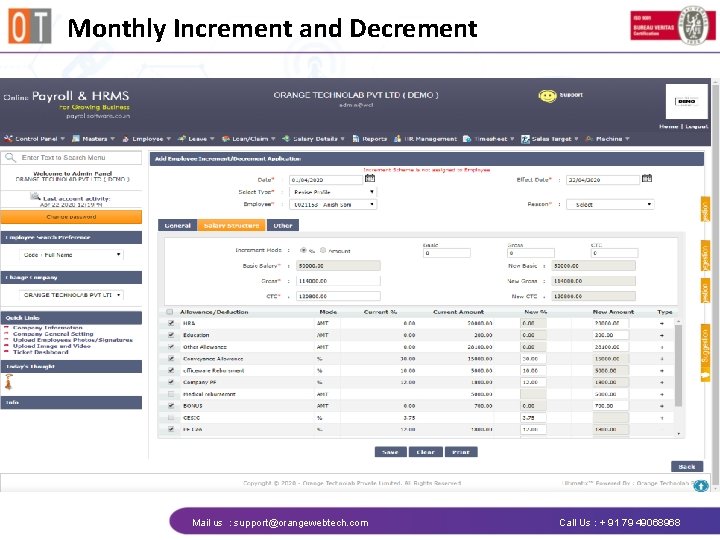The height and width of the screenshot is (540, 720).
Task: Click the DEMO company logo thumbnail
Action: (x=687, y=101)
